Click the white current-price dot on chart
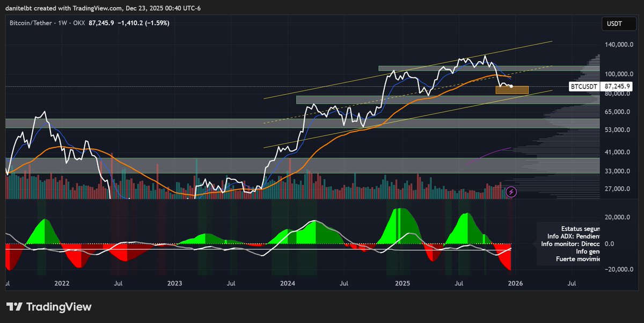The image size is (644, 323). (x=511, y=86)
